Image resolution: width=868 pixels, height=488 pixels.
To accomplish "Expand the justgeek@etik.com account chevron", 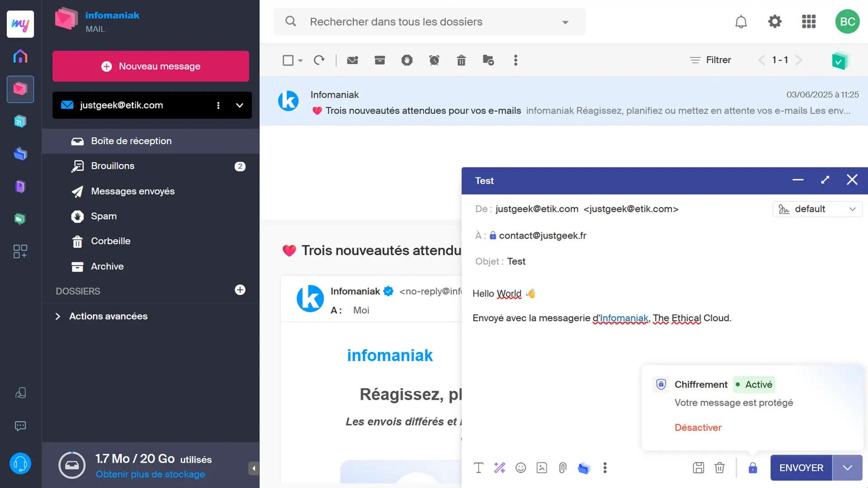I will tap(240, 105).
